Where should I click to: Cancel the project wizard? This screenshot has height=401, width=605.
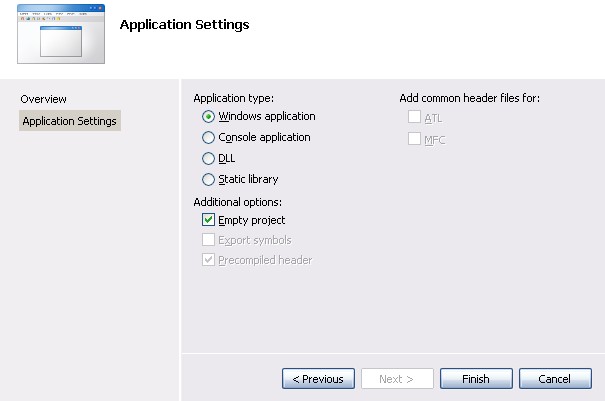(x=555, y=379)
